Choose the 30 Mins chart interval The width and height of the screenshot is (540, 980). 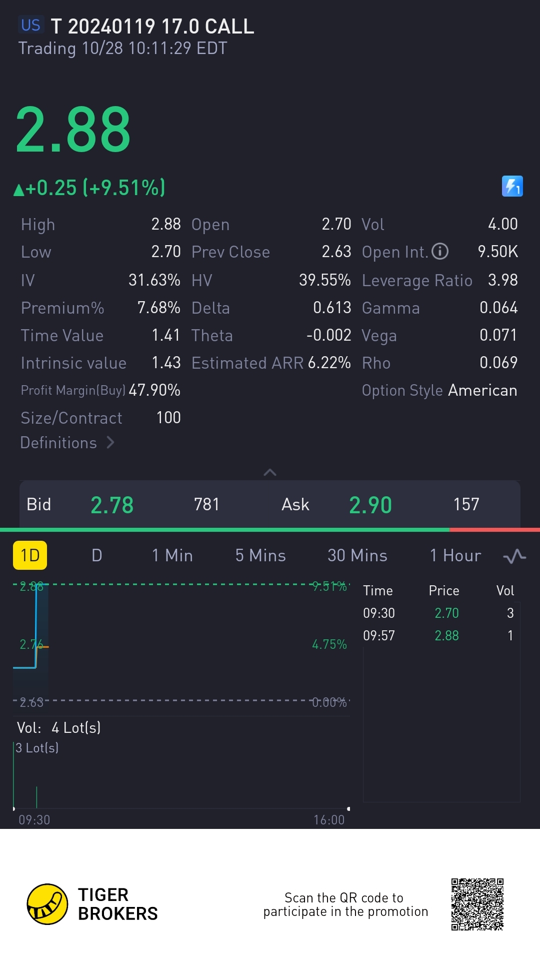point(357,555)
